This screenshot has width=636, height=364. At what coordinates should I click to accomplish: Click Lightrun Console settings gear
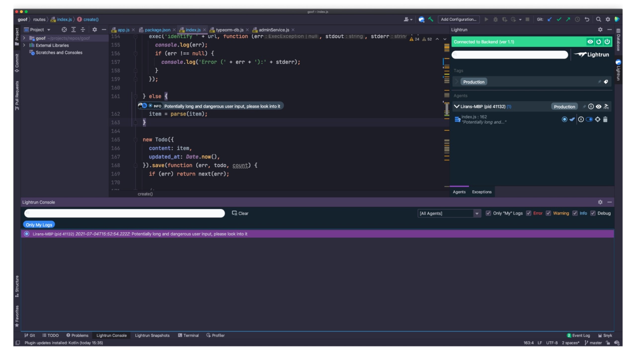click(x=600, y=202)
